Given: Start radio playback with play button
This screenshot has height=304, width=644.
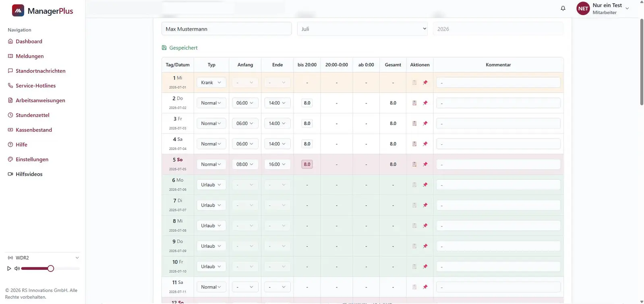Looking at the screenshot, I should [9, 268].
